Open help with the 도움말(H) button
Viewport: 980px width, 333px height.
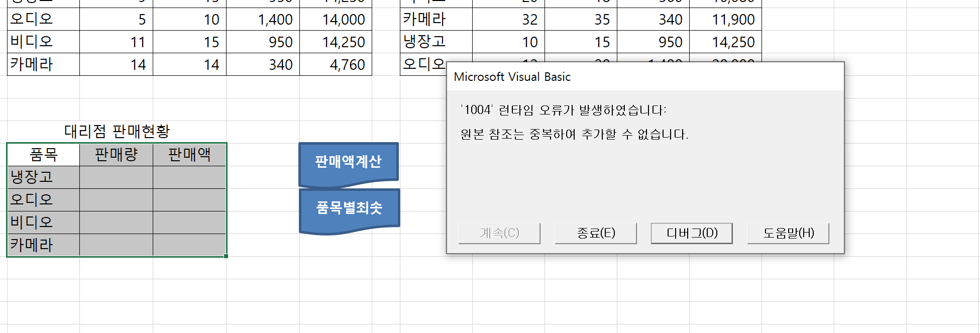pyautogui.click(x=788, y=233)
